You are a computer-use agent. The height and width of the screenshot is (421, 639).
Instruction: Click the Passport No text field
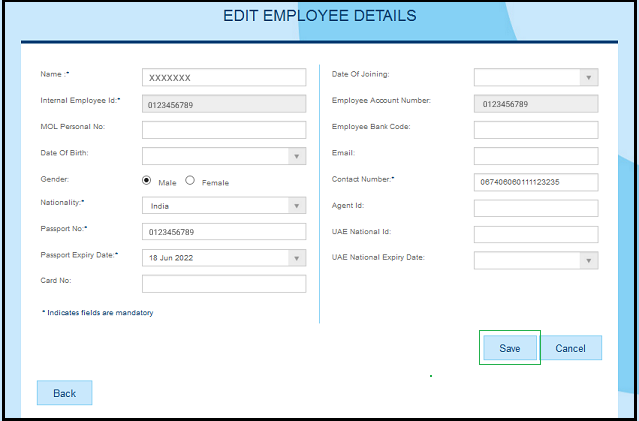(224, 232)
